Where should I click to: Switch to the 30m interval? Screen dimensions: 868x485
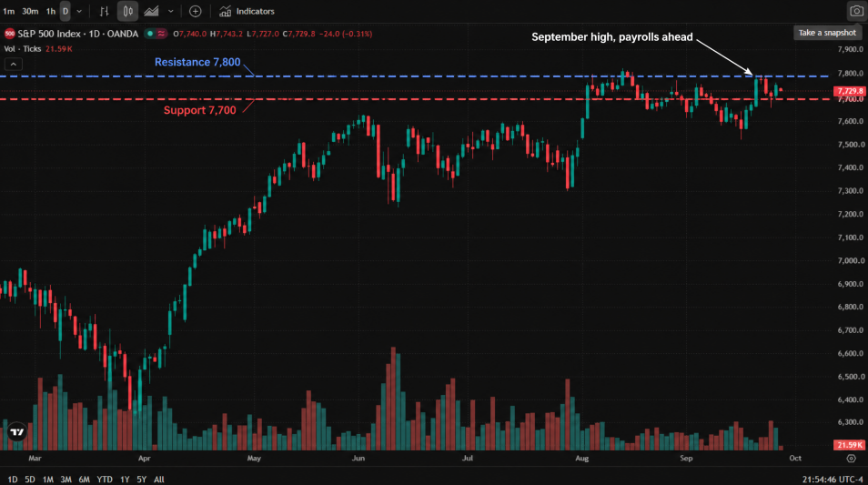(x=30, y=11)
